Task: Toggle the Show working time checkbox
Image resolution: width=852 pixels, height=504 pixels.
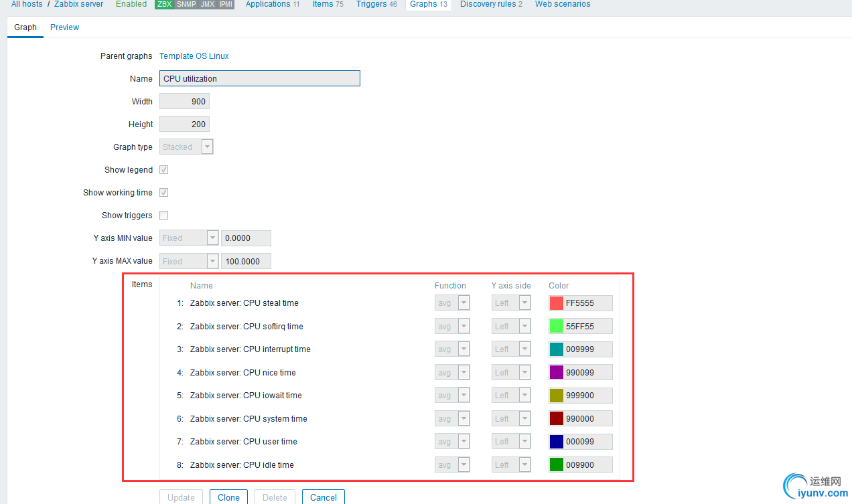Action: (x=163, y=193)
